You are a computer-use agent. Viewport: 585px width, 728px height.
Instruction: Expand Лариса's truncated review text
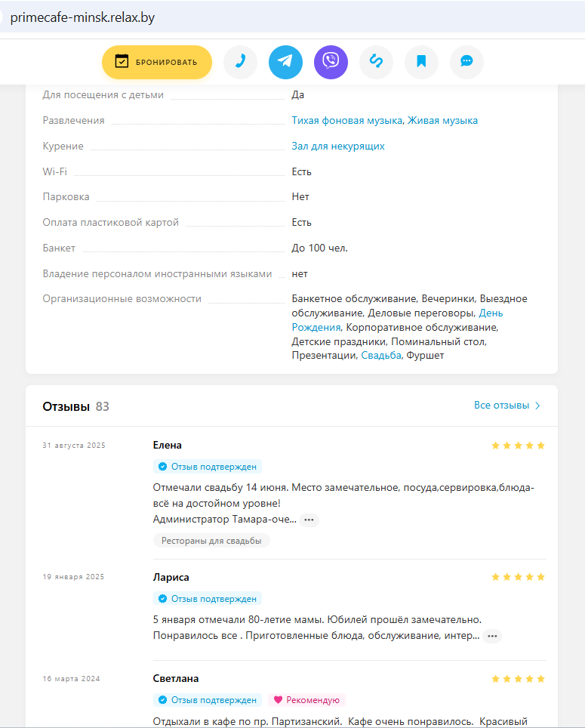492,636
